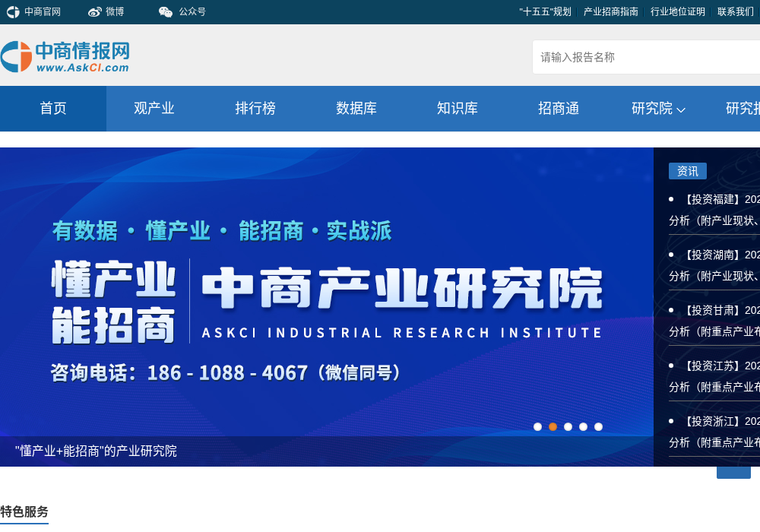This screenshot has width=760, height=532.
Task: Select the third carousel dot
Action: click(568, 427)
